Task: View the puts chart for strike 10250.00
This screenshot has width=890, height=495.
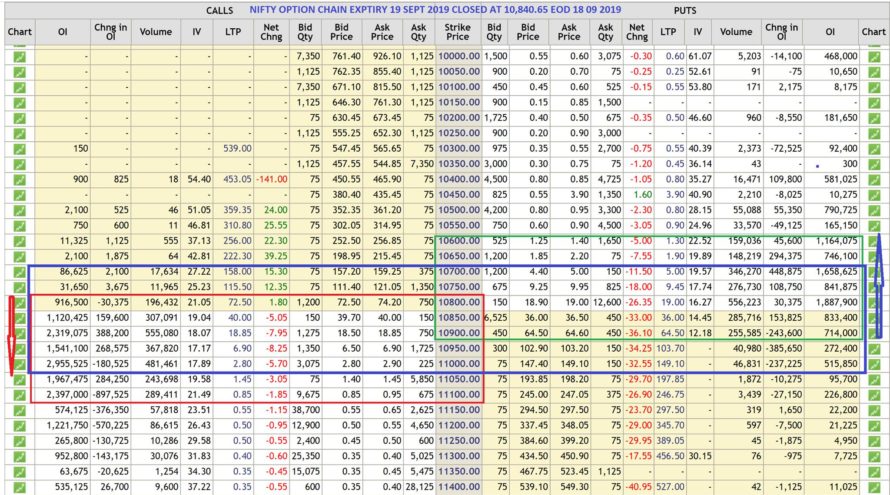Action: point(874,133)
